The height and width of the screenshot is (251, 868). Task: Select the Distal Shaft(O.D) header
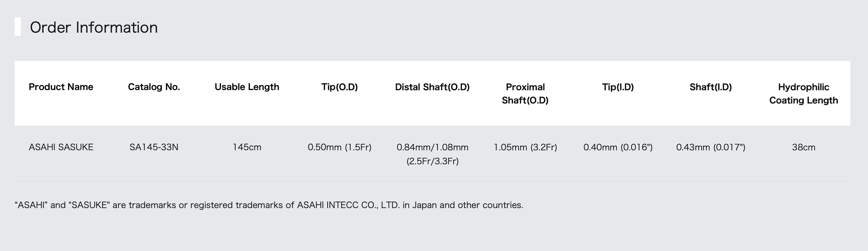click(x=432, y=87)
